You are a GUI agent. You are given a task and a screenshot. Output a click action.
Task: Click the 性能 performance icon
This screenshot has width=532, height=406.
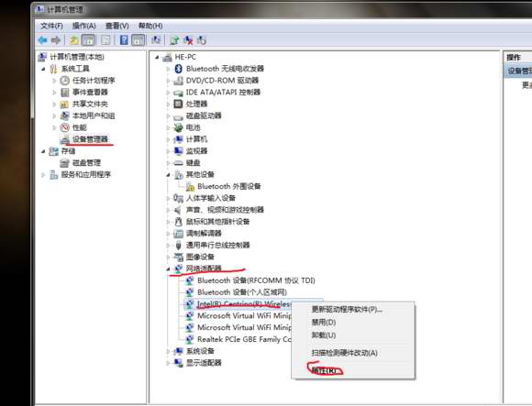(x=64, y=127)
